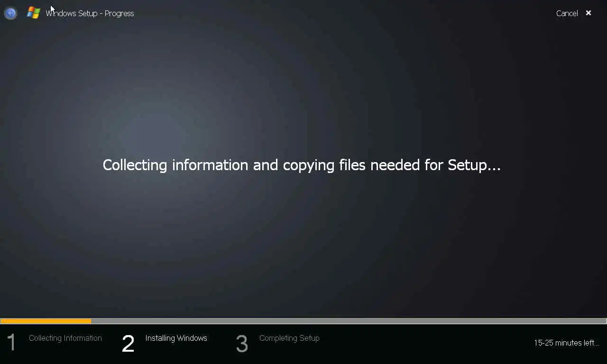Image resolution: width=607 pixels, height=364 pixels.
Task: Cancel the Windows Setup
Action: 567,13
